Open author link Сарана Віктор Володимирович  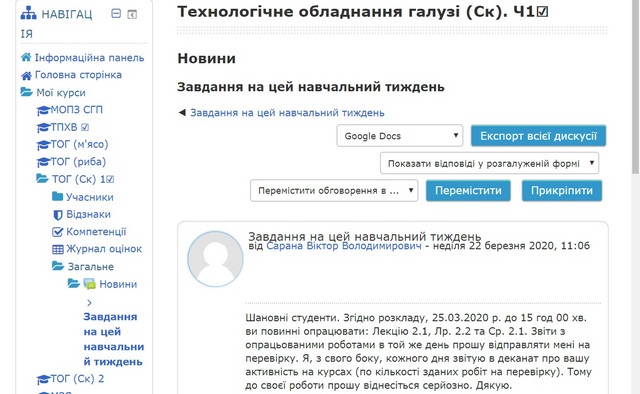[344, 246]
